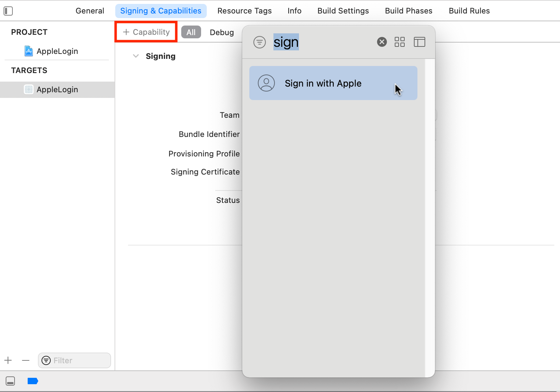Click the filter icon in capability search
This screenshot has width=560, height=392.
260,42
